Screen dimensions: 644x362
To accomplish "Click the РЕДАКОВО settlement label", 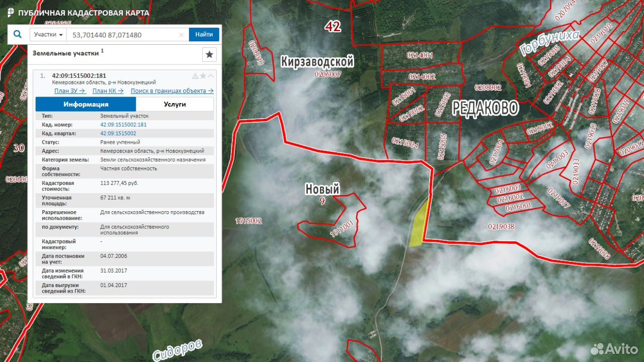I will [485, 108].
